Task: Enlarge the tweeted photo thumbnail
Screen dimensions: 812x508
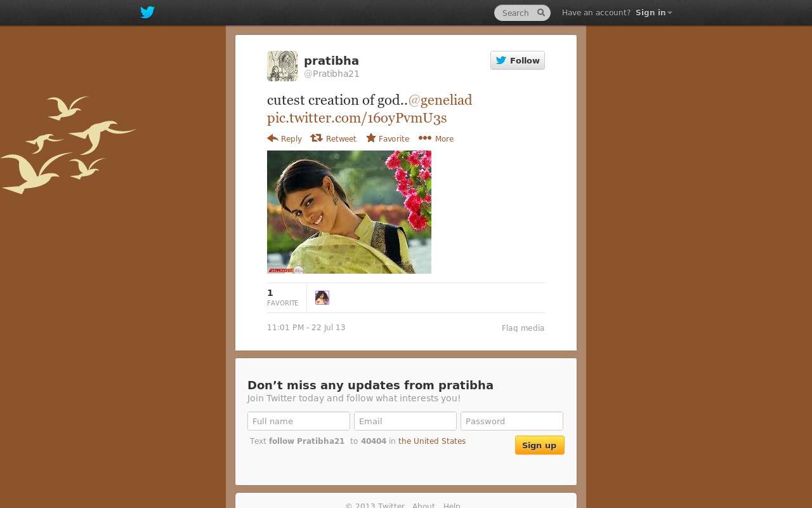Action: (349, 212)
